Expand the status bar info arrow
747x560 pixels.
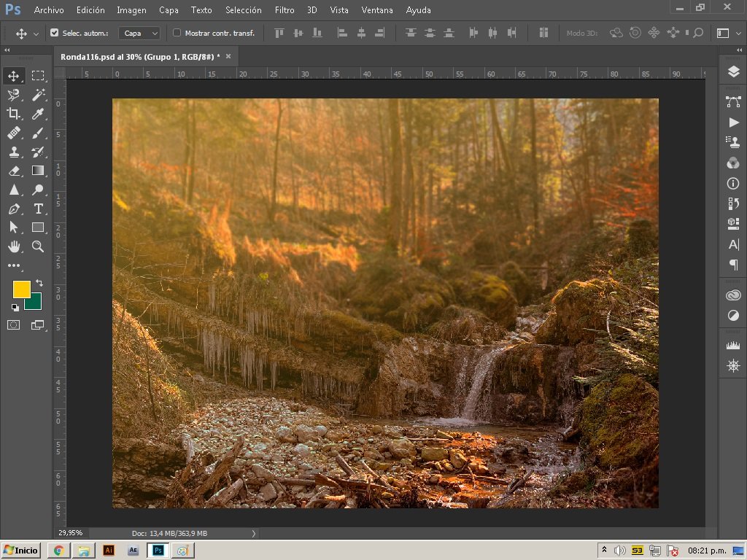pos(253,533)
